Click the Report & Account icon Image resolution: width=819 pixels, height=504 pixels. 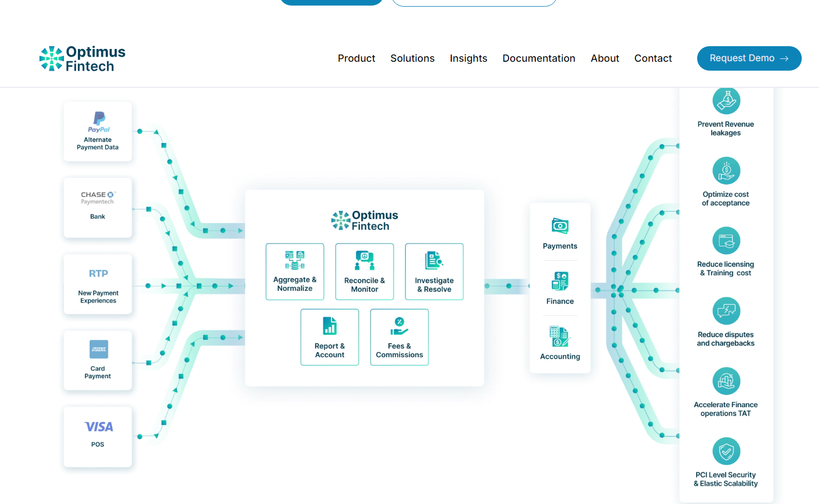coord(330,326)
